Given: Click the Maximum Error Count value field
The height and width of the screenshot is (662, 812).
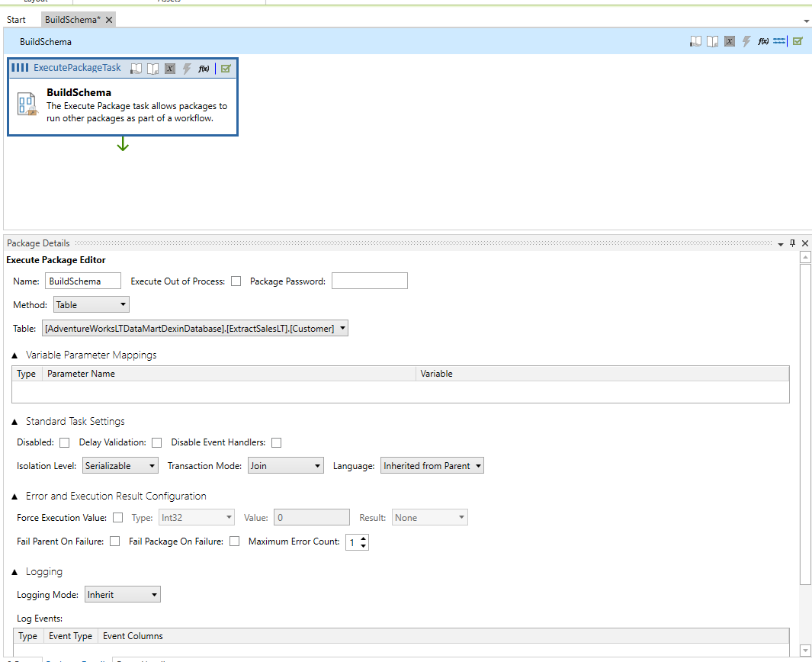Looking at the screenshot, I should [x=353, y=542].
